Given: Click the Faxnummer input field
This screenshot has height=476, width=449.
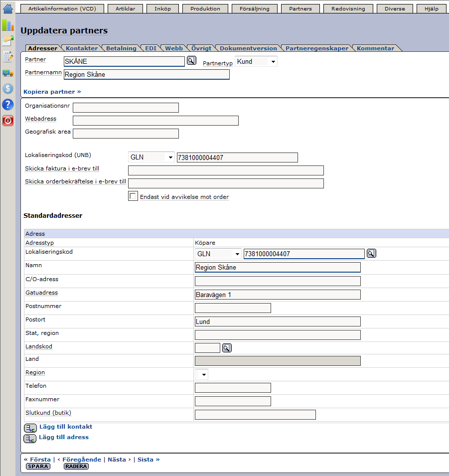Looking at the screenshot, I should click(x=233, y=401).
